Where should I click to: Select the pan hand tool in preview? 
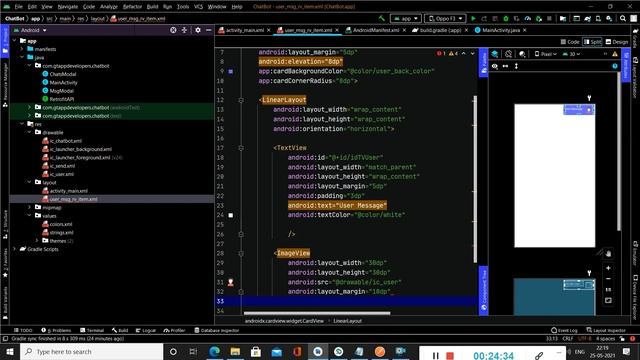[x=608, y=254]
